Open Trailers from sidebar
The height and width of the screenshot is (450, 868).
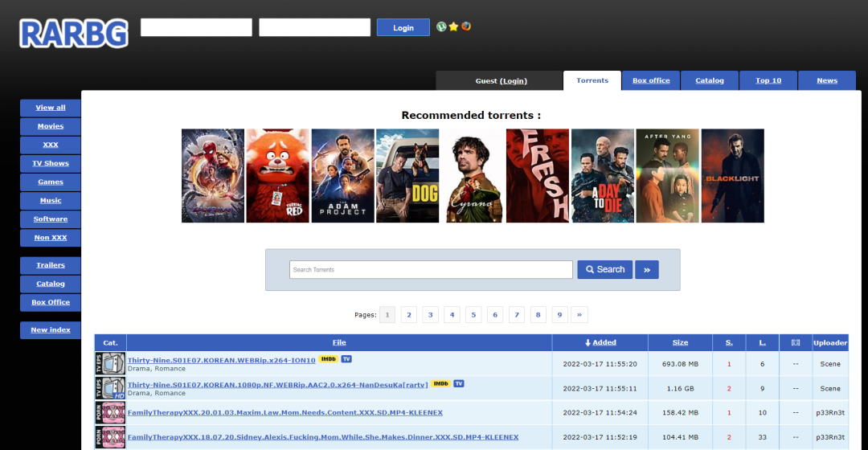pyautogui.click(x=51, y=265)
